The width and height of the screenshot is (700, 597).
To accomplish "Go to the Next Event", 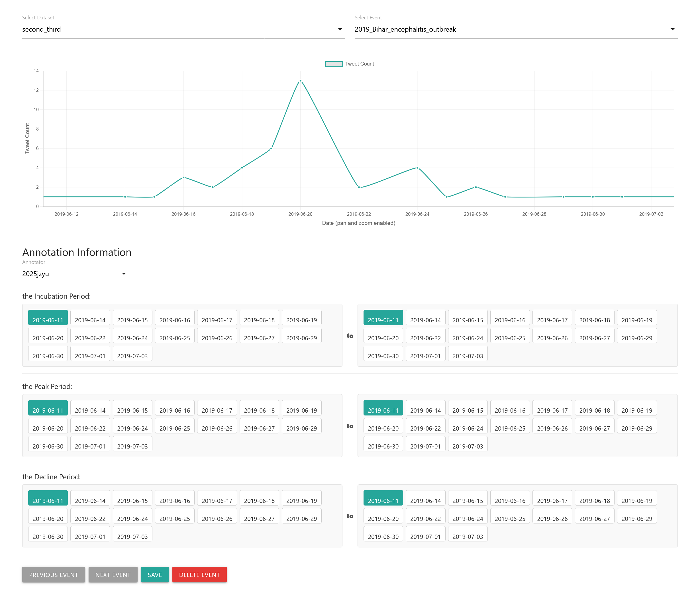I will pyautogui.click(x=113, y=575).
